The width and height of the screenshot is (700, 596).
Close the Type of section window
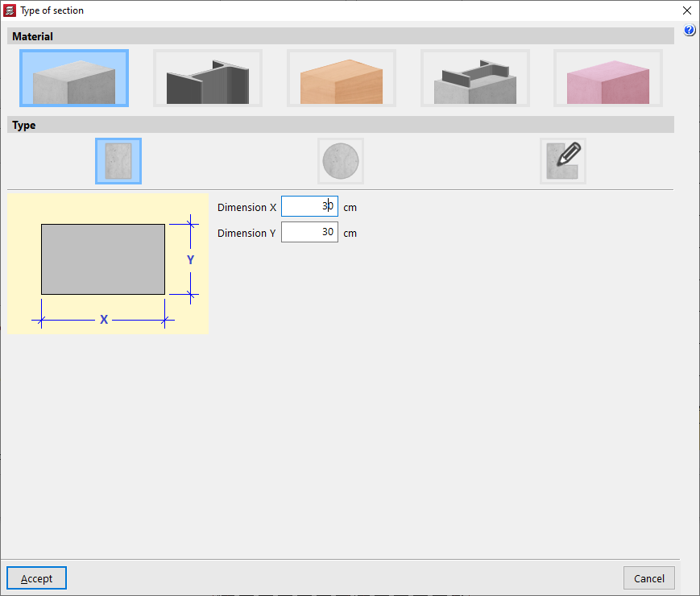coord(687,10)
